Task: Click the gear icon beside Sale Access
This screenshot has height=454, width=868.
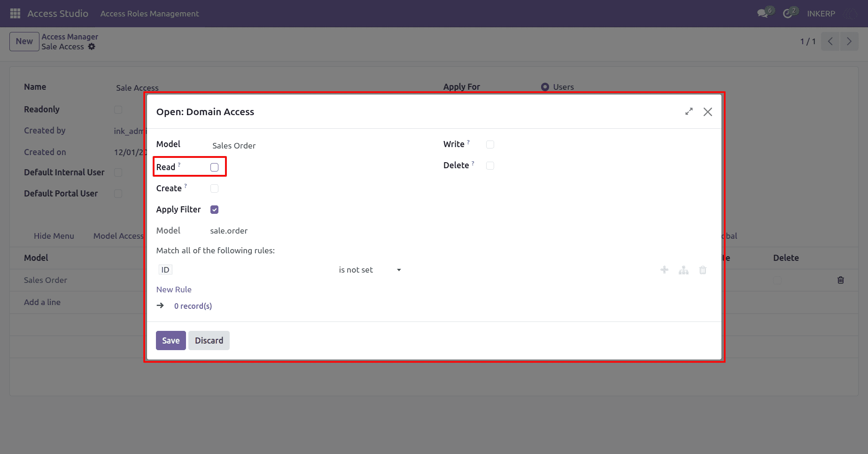Action: (x=92, y=47)
